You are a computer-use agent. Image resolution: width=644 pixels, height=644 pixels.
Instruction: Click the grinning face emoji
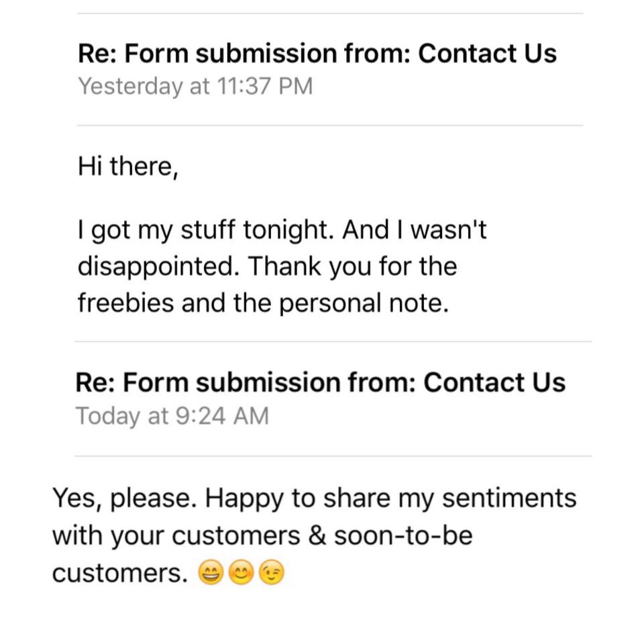coord(211,574)
